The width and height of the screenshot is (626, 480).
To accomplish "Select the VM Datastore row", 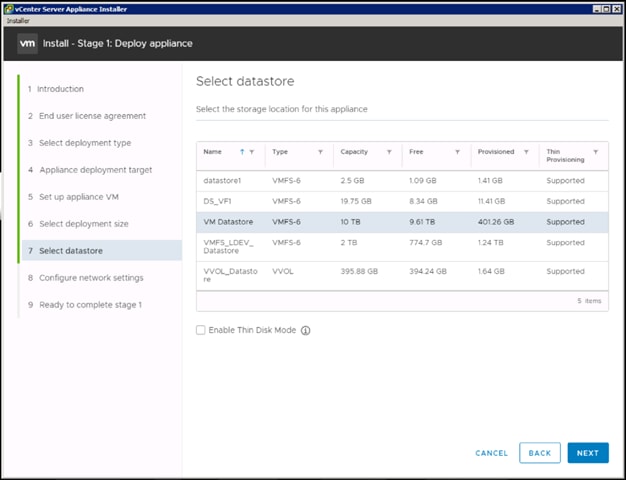I will (x=402, y=222).
